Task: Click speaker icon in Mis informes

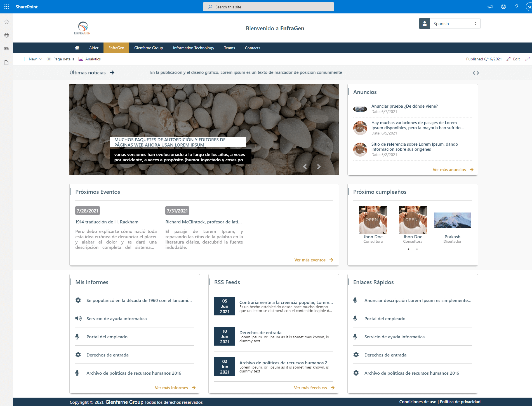Action: pos(78,318)
